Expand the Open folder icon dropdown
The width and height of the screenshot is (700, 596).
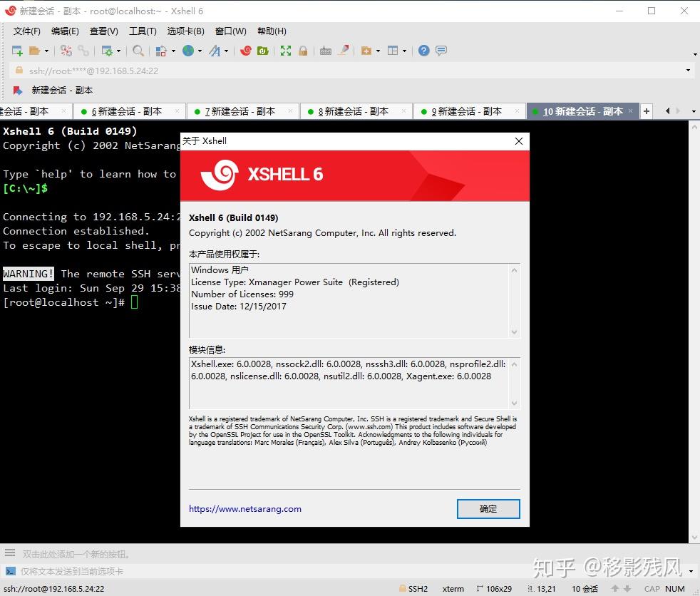coord(45,51)
